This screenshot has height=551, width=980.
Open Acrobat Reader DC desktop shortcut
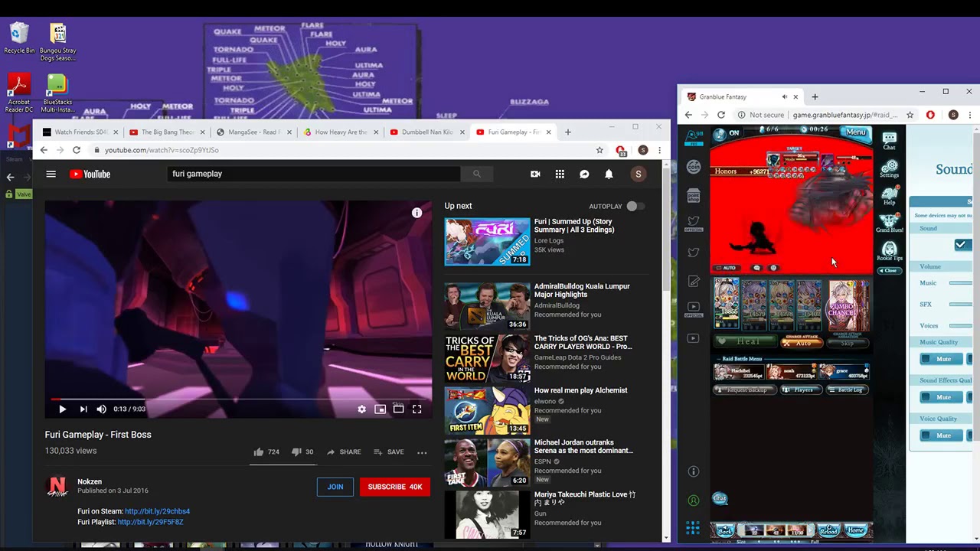19,93
